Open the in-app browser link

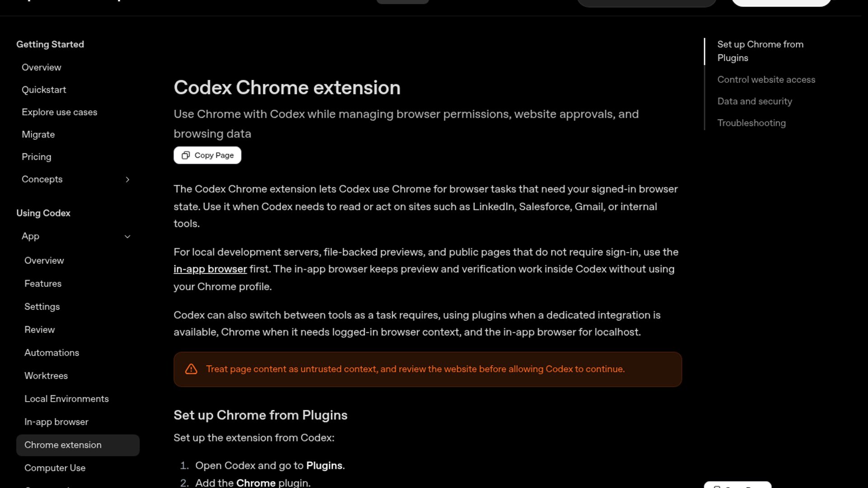[210, 269]
